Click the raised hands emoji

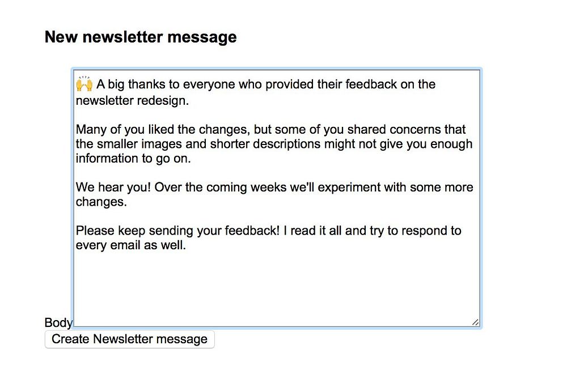[x=84, y=84]
